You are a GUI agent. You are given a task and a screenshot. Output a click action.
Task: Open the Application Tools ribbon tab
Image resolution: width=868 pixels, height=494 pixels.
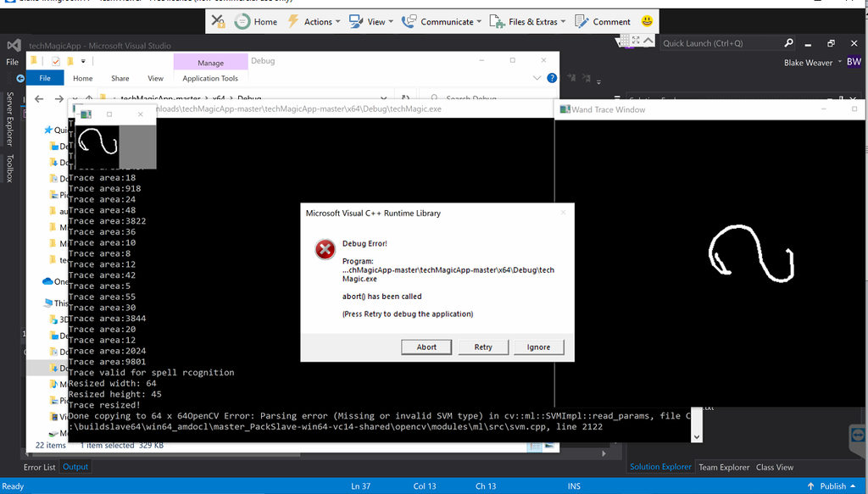point(210,78)
